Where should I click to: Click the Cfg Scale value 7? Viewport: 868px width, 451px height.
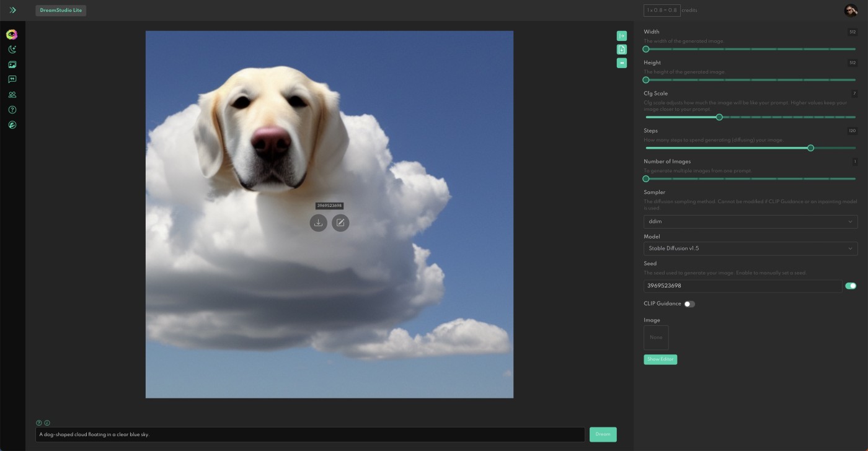[854, 94]
